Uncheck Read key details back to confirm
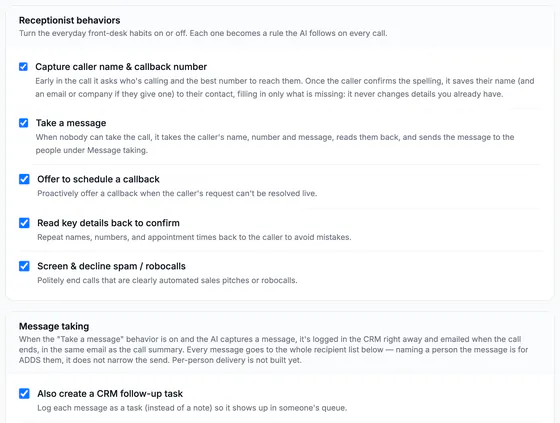The image size is (560, 423). coord(24,223)
